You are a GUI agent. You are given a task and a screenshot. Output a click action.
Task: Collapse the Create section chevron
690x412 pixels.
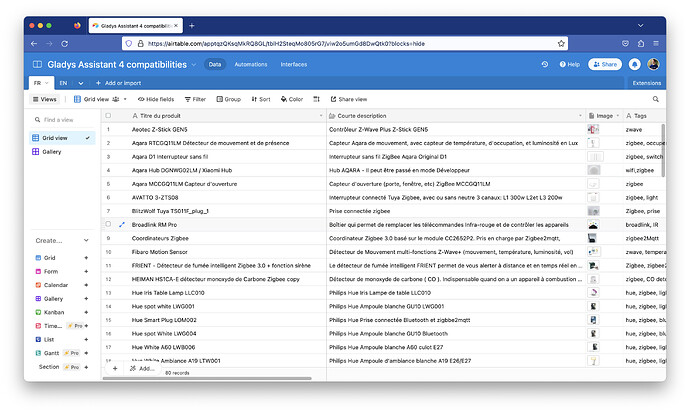coord(86,241)
